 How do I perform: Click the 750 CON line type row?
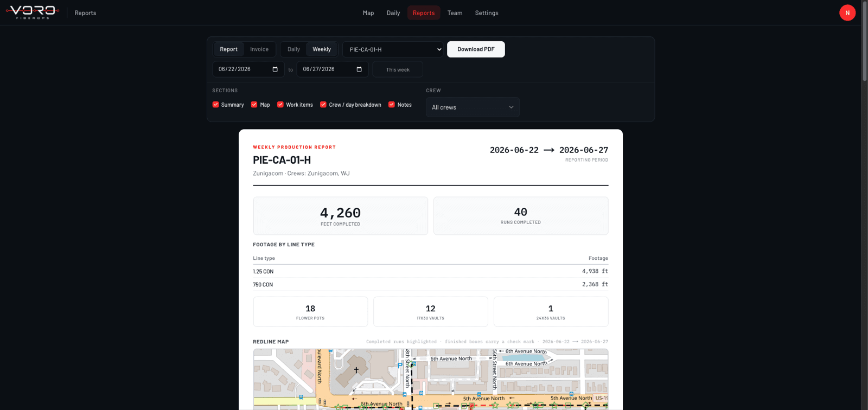[x=430, y=284]
